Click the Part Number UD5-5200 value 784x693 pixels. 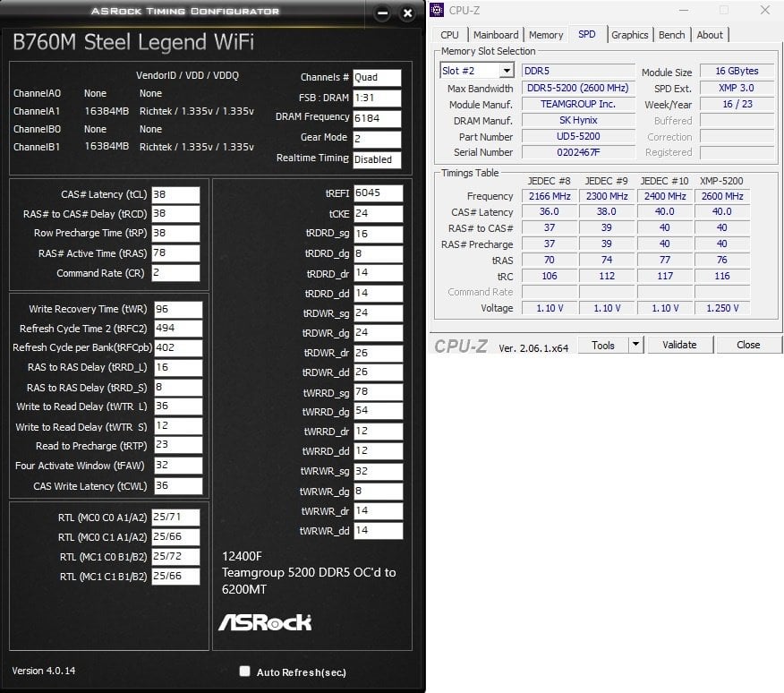(578, 136)
